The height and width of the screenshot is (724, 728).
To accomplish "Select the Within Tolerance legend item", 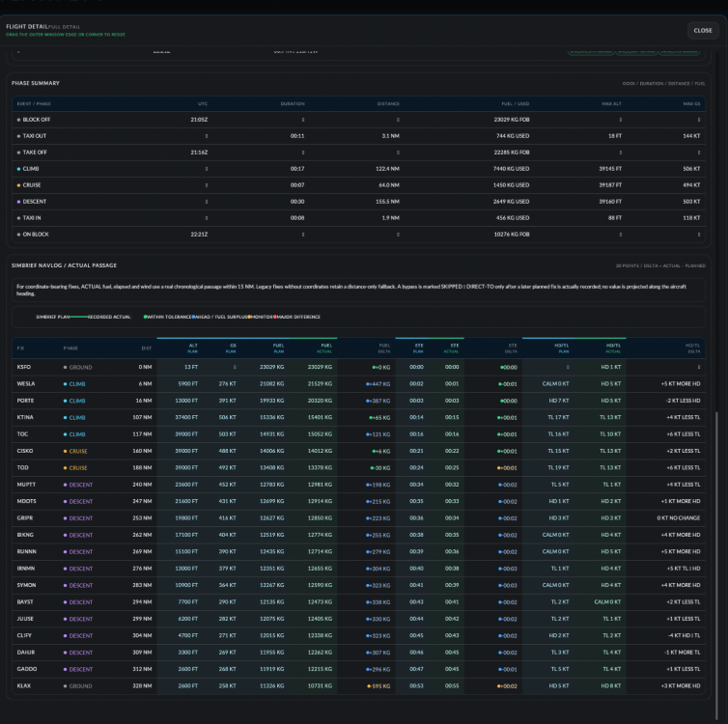I will (x=168, y=317).
